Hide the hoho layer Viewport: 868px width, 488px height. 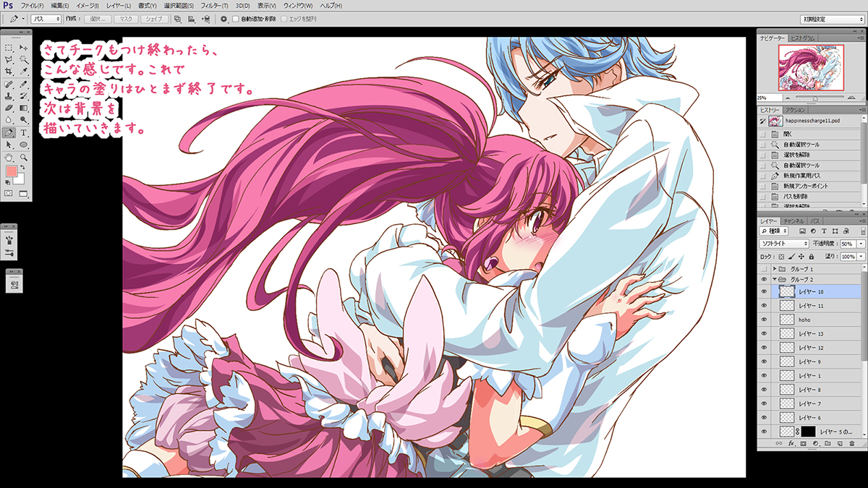click(764, 320)
